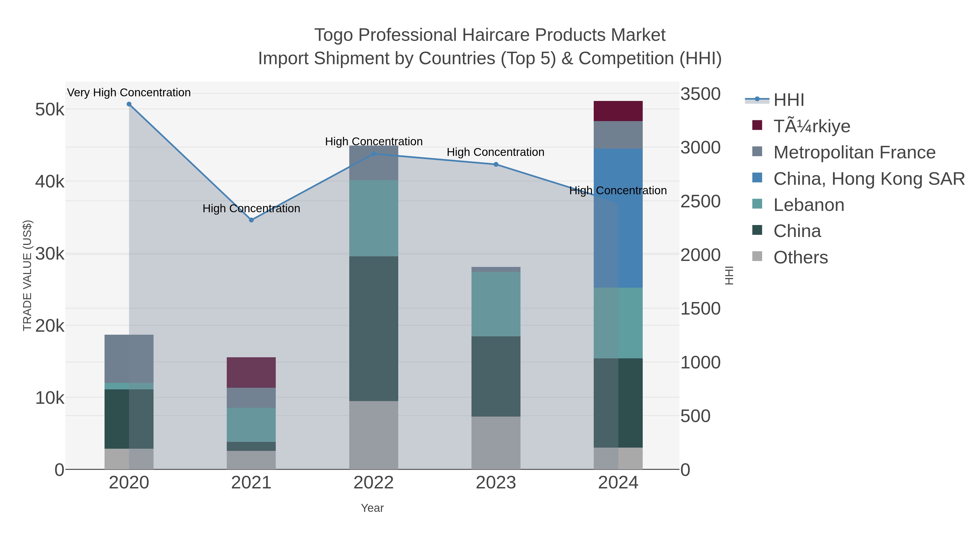Image resolution: width=980 pixels, height=551 pixels.
Task: Click the Others segment of 2022 bar
Action: (373, 435)
